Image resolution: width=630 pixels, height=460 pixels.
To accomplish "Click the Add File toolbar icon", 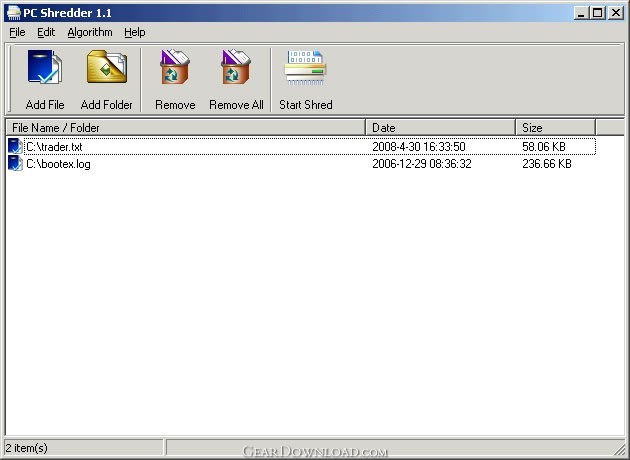I will 45,67.
